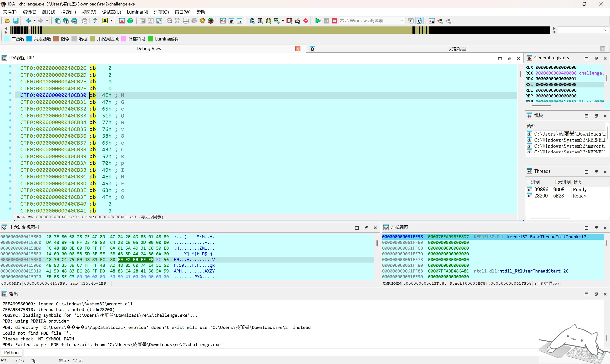Click the add breakpoint icon with plus
Screen dimensions: 610x364
440,21
